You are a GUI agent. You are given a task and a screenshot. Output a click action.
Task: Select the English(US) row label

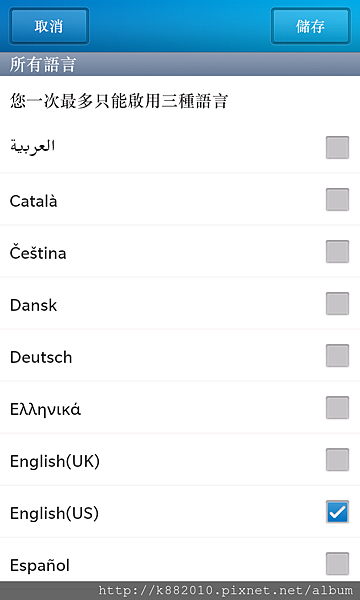coord(54,513)
